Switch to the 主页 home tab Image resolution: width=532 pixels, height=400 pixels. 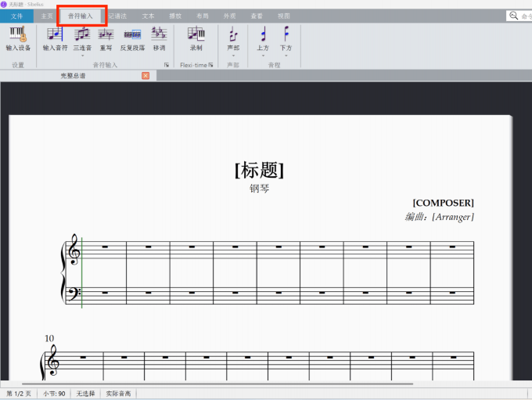(47, 16)
